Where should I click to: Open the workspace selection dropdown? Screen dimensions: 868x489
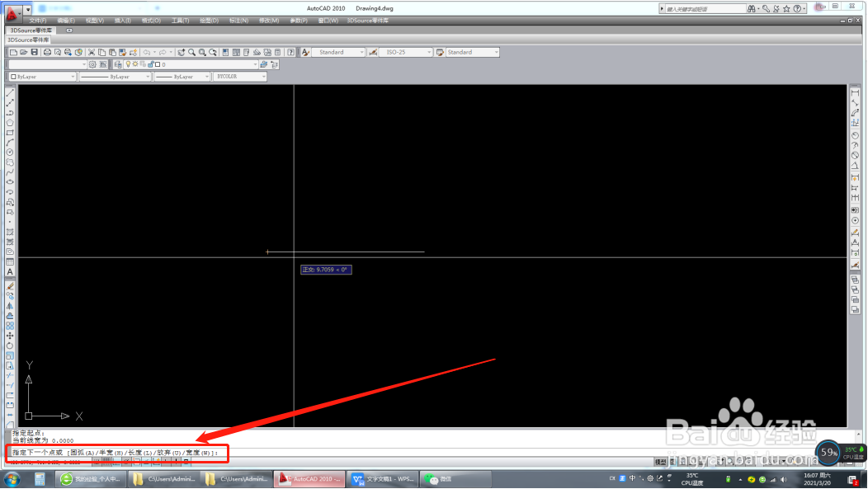tap(83, 64)
